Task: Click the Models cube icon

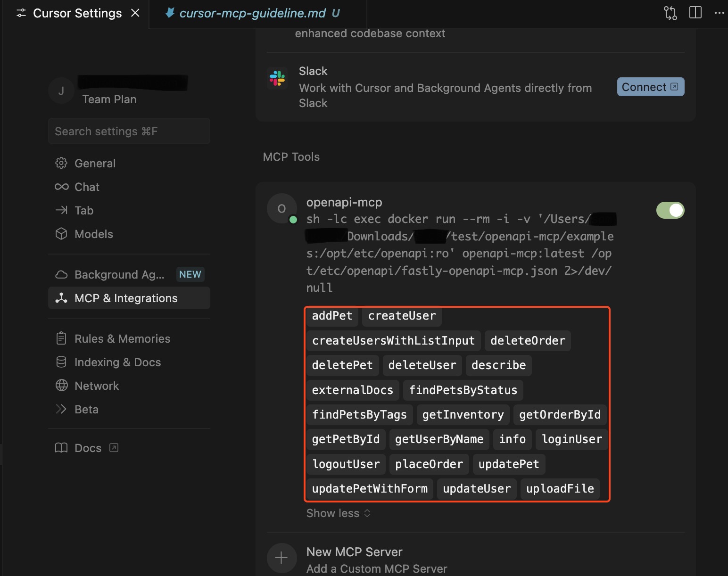Action: point(61,234)
